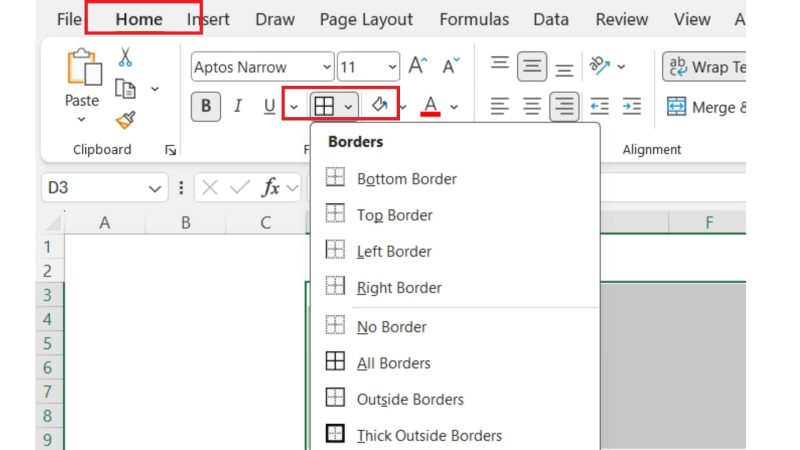Image resolution: width=800 pixels, height=450 pixels.
Task: Click the formula bar three-dot handle
Action: pos(181,188)
